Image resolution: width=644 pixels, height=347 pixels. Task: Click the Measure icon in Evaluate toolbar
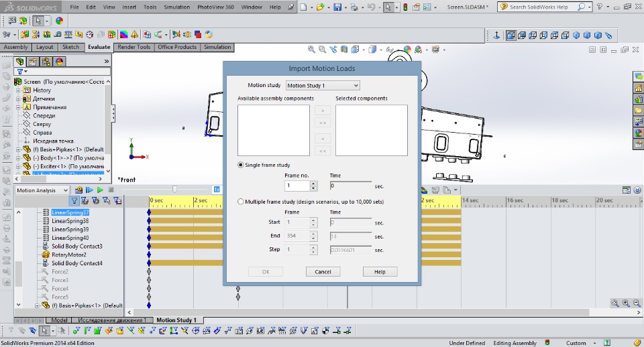58,34
